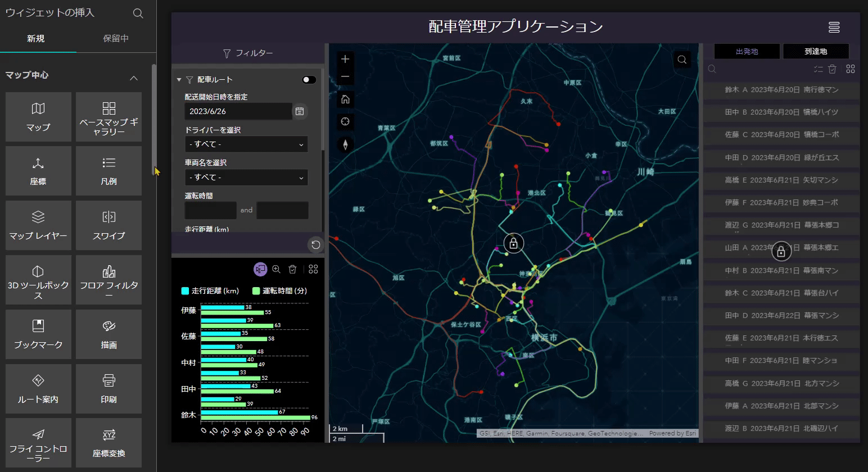Toggle 運転時間 (分) series in chart legend
Viewport: 868px width, 472px height.
click(x=279, y=291)
